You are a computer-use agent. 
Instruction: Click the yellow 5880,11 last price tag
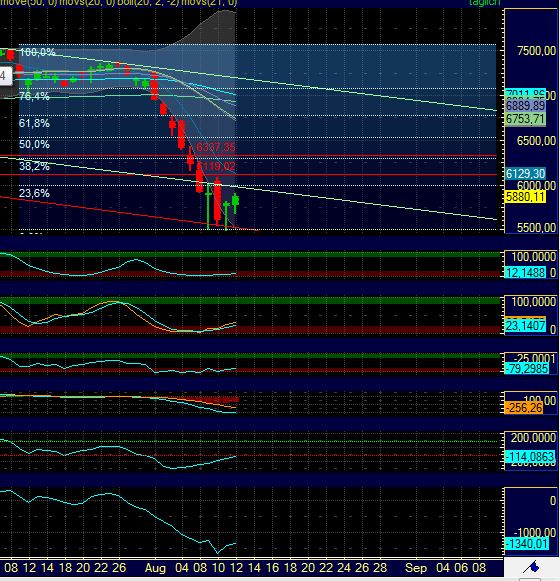526,196
